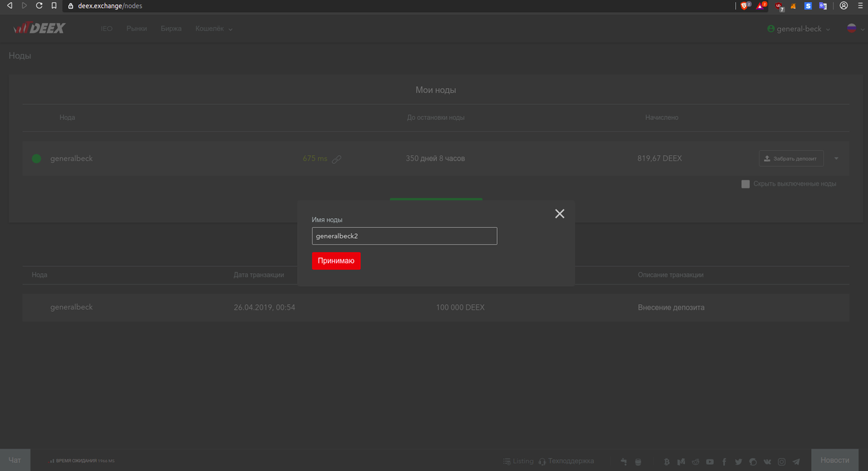
Task: Click the Мои ноды heading
Action: coord(435,89)
